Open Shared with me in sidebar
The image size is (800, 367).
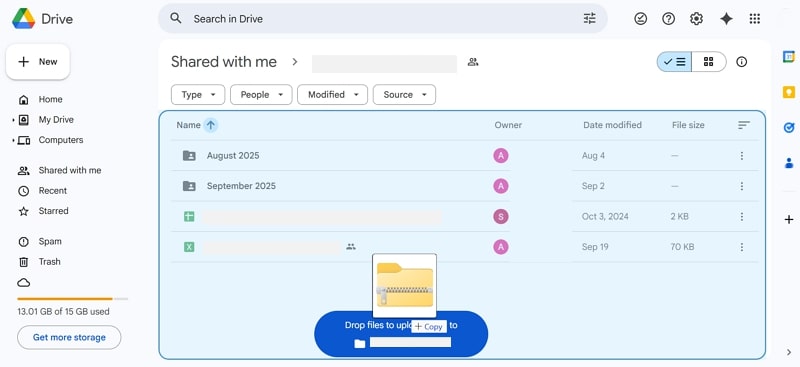coord(71,170)
